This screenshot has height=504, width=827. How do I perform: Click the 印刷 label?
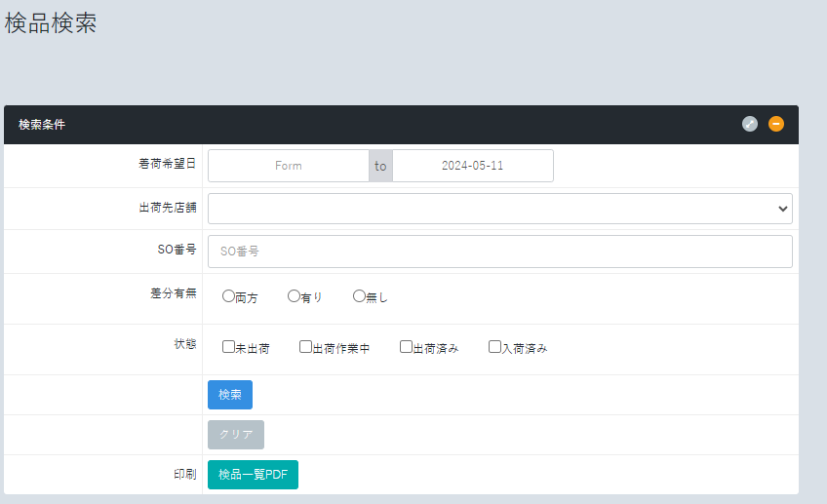click(x=185, y=475)
